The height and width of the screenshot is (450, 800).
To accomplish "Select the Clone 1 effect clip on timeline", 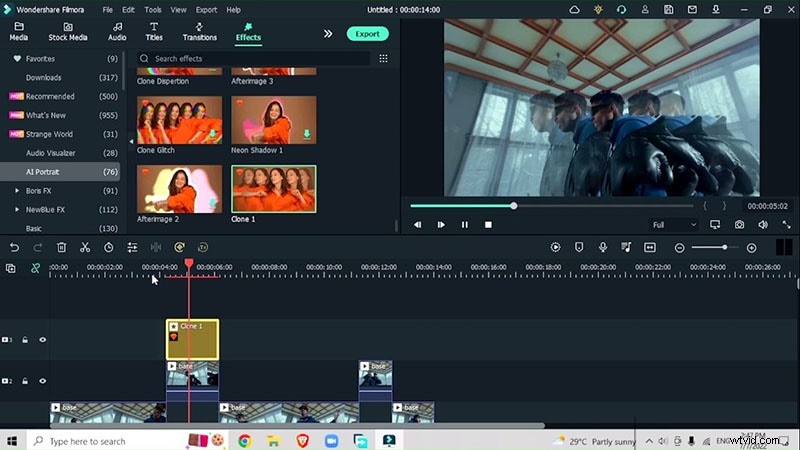I will [192, 340].
